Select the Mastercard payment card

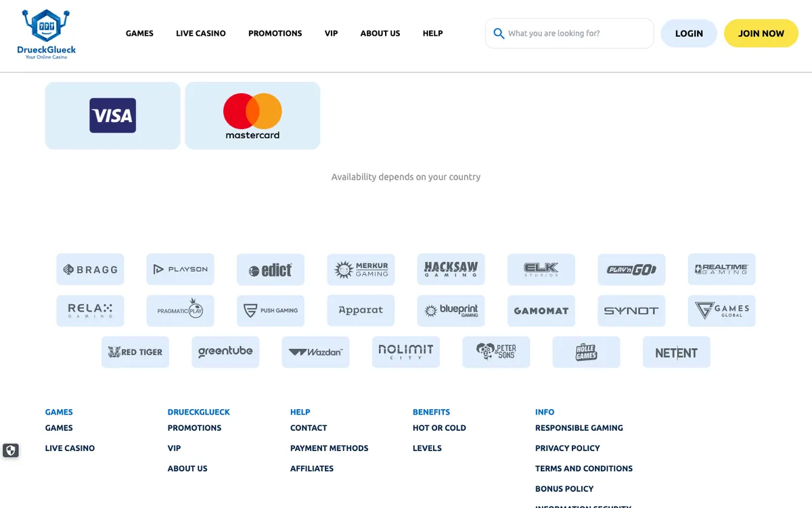pos(252,116)
